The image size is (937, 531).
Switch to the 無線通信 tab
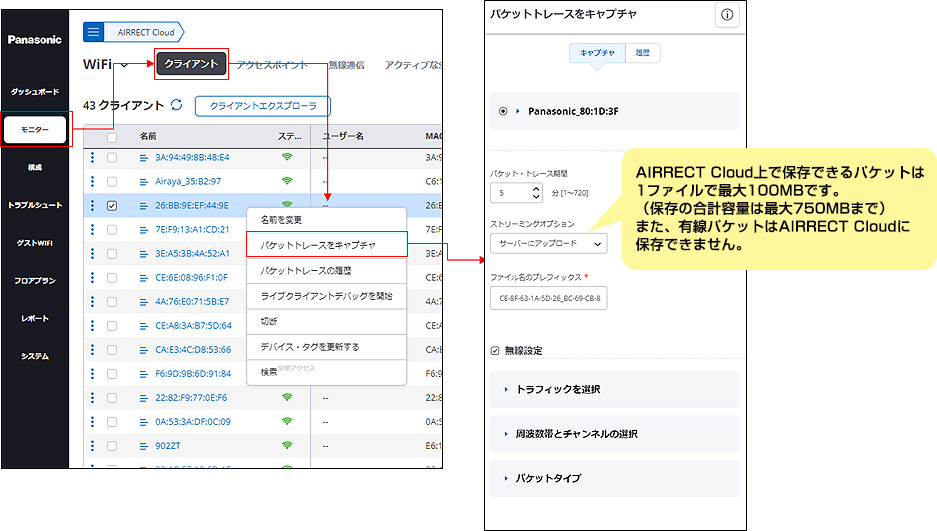coord(347,65)
